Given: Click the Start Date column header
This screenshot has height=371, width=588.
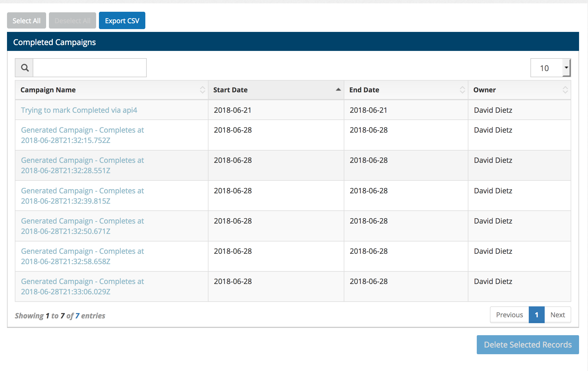Looking at the screenshot, I should 231,90.
